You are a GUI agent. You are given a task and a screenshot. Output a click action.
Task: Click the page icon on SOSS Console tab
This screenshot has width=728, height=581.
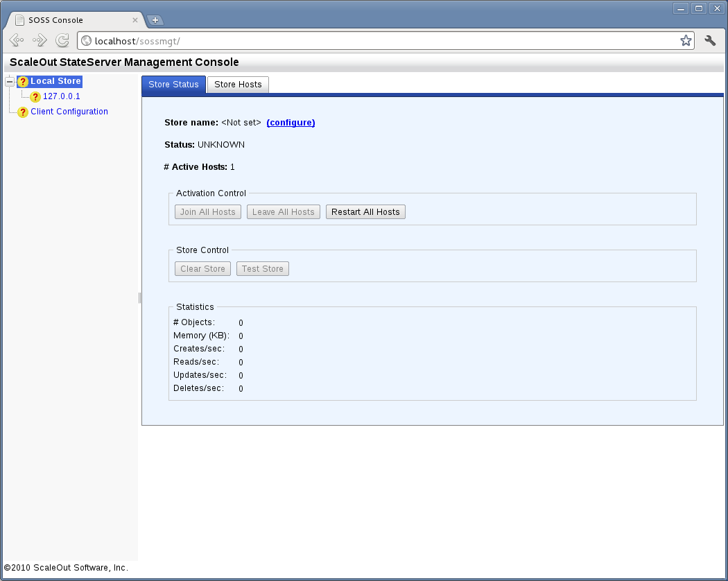click(x=19, y=20)
